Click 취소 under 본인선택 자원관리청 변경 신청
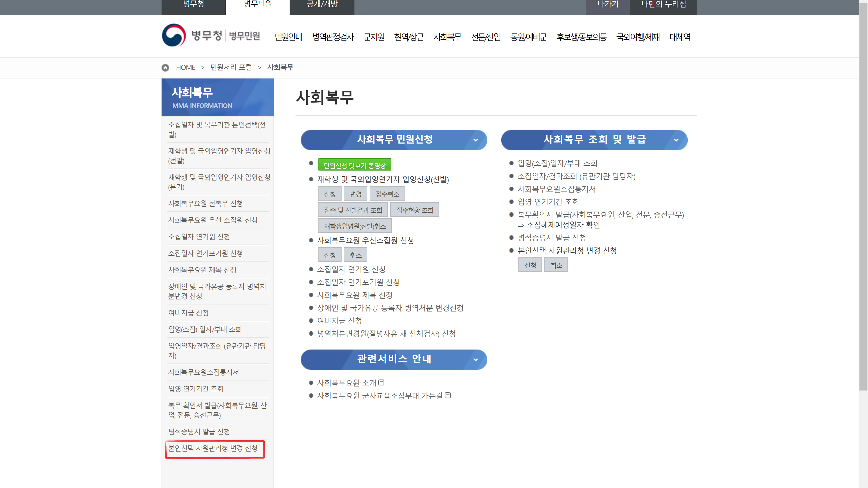The image size is (868, 488). 556,265
